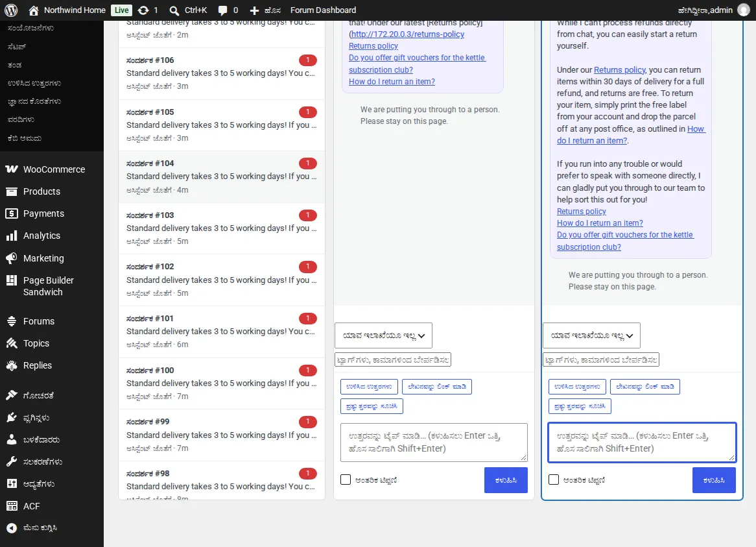Click the blue send button in the middle chat panel
The image size is (756, 547).
pos(506,480)
